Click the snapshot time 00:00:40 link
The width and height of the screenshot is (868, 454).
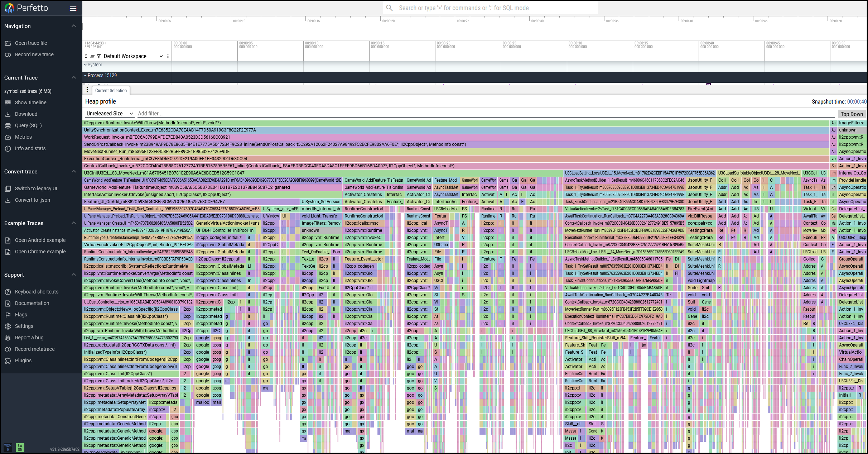tap(857, 102)
